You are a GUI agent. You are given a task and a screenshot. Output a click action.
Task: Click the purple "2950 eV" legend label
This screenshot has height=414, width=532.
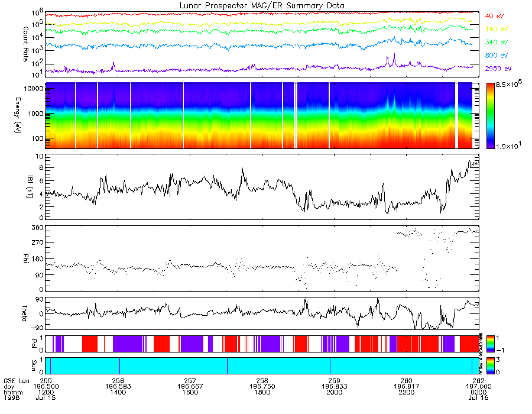tap(498, 69)
